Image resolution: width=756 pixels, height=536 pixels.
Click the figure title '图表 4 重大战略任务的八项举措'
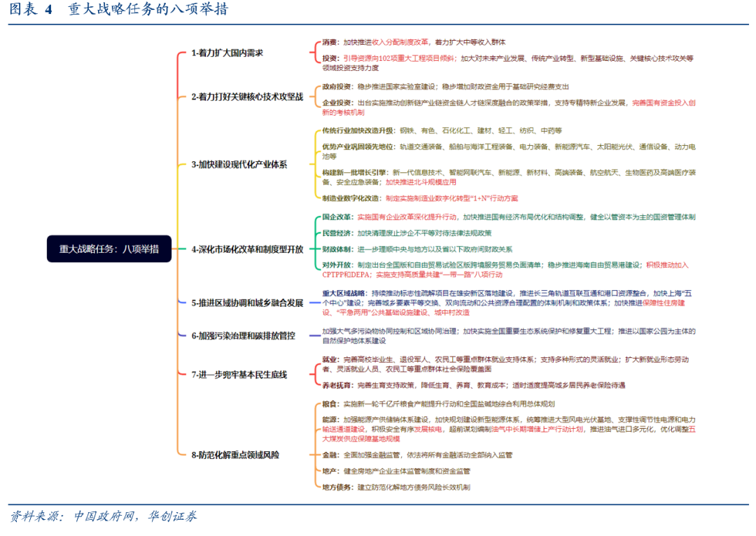tap(118, 10)
